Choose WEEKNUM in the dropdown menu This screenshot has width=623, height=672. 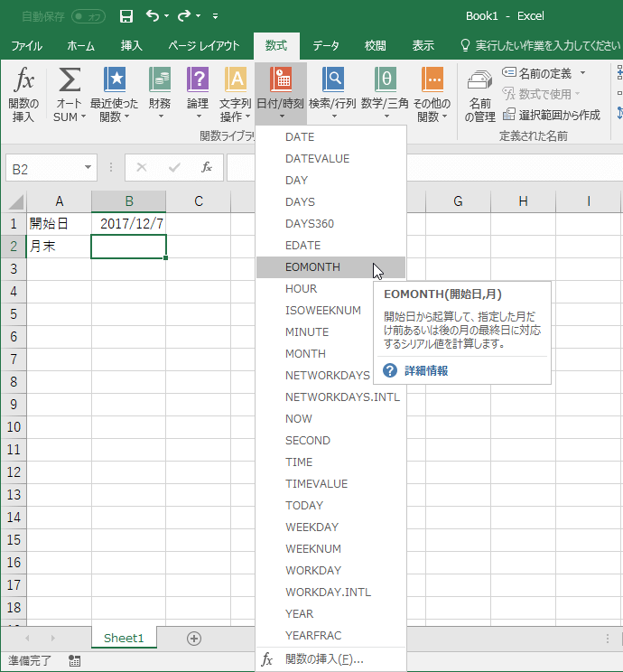(330, 548)
